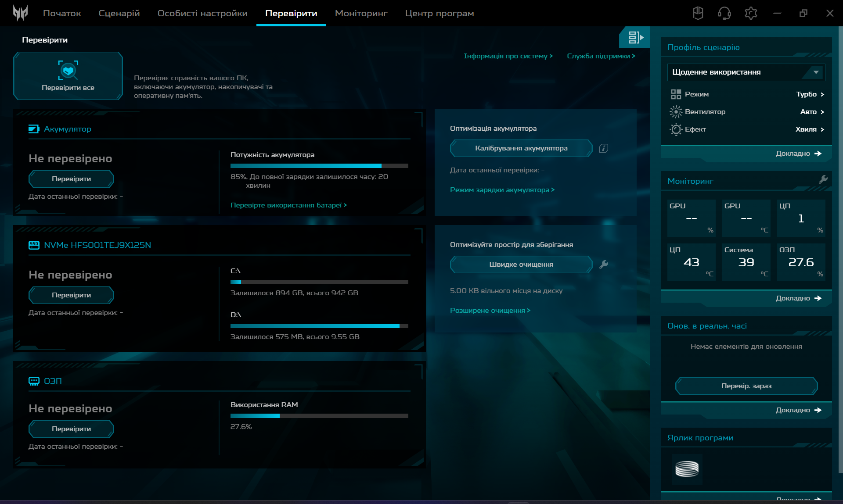Click the info icon near Калібрування акумулятора
843x504 pixels.
(604, 148)
